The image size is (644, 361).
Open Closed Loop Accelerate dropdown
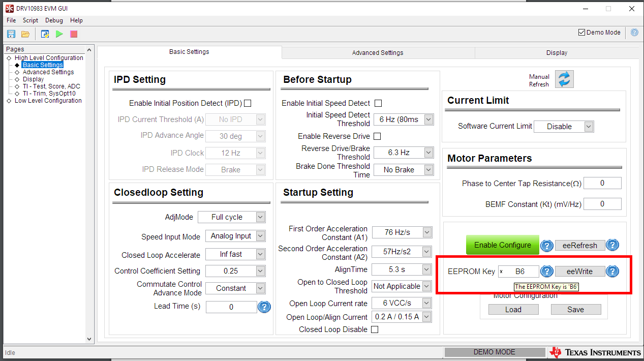pos(235,254)
